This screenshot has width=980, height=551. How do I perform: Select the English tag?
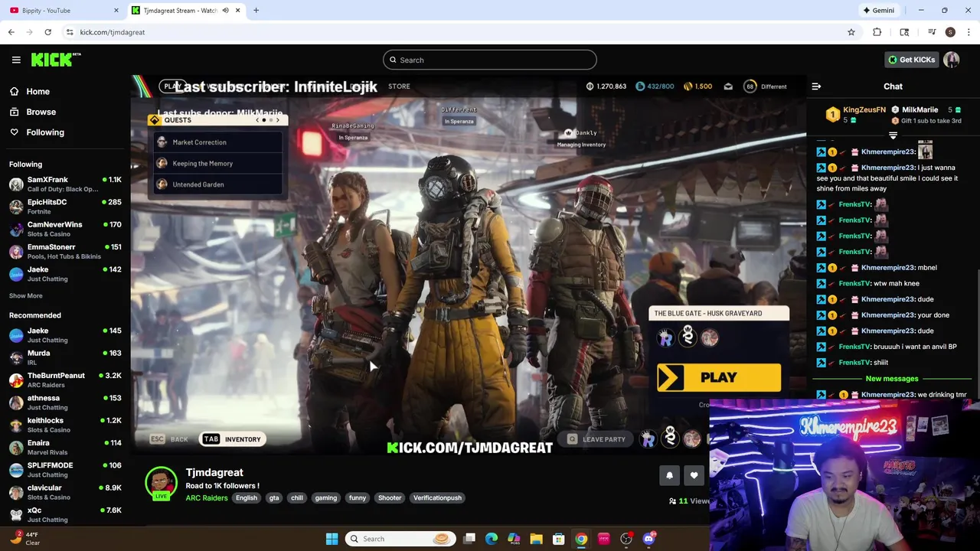click(247, 498)
